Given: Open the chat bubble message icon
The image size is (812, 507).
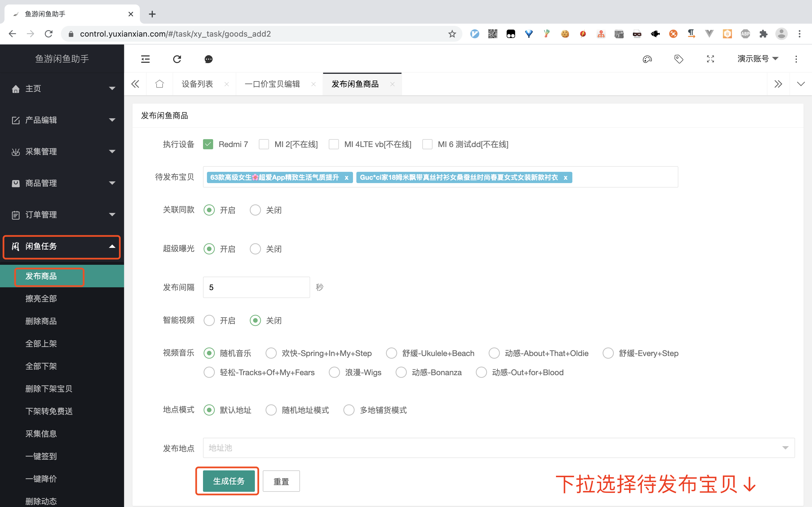Looking at the screenshot, I should click(208, 59).
